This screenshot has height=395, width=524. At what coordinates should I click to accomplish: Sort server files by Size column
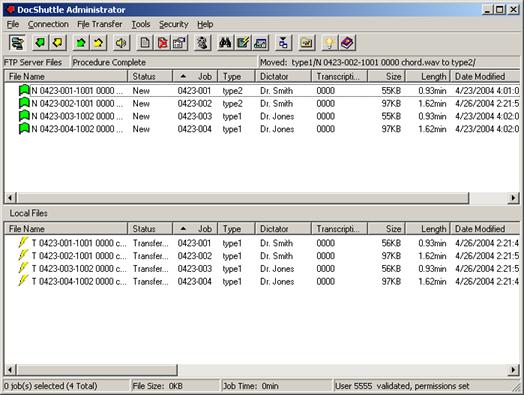[386, 77]
